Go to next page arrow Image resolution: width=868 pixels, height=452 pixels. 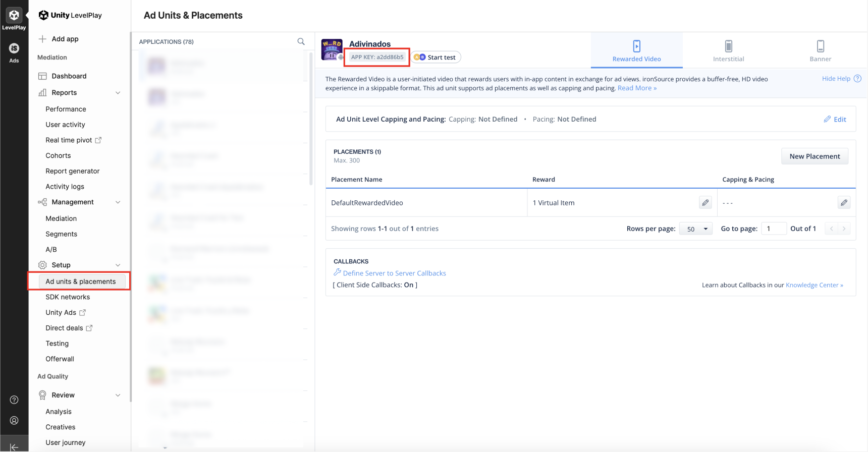click(844, 229)
